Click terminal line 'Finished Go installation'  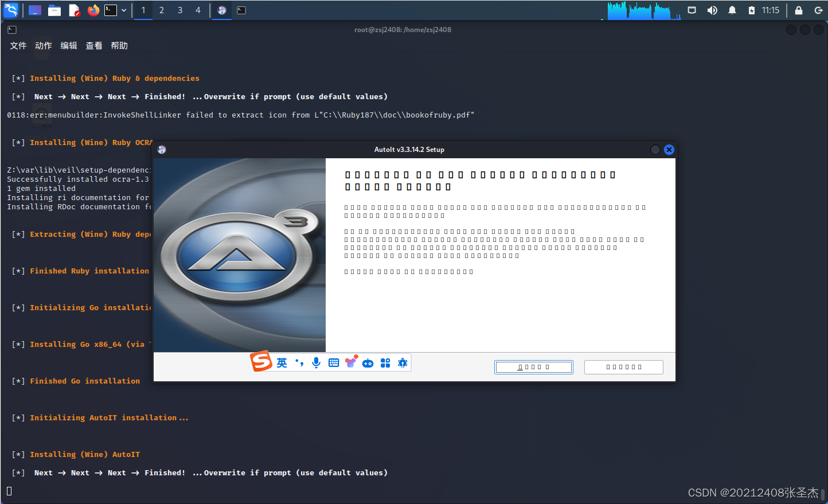pyautogui.click(x=85, y=381)
